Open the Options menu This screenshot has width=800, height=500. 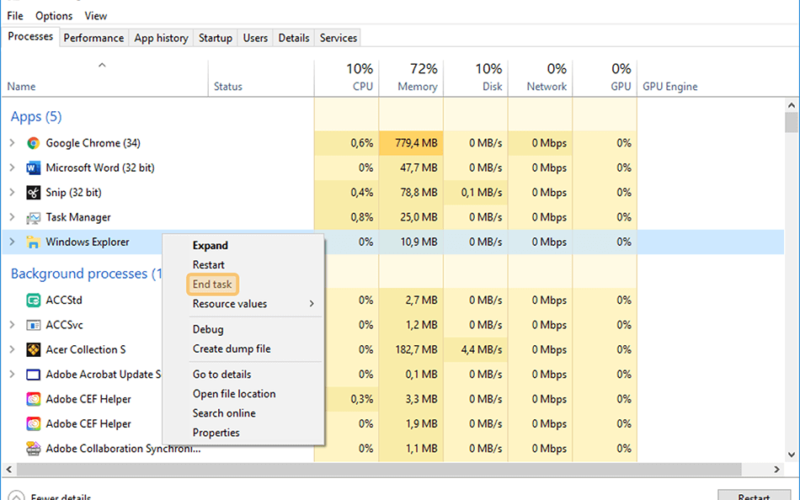click(x=54, y=16)
